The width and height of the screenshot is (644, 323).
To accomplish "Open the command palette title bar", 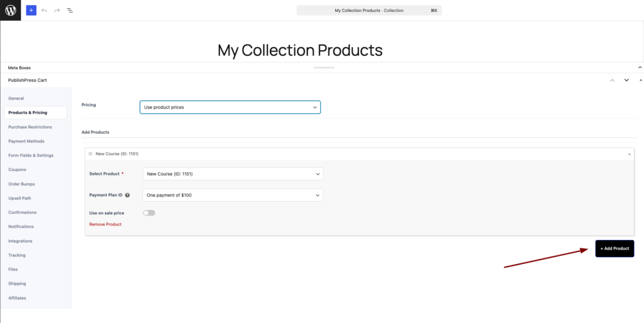I will click(369, 10).
